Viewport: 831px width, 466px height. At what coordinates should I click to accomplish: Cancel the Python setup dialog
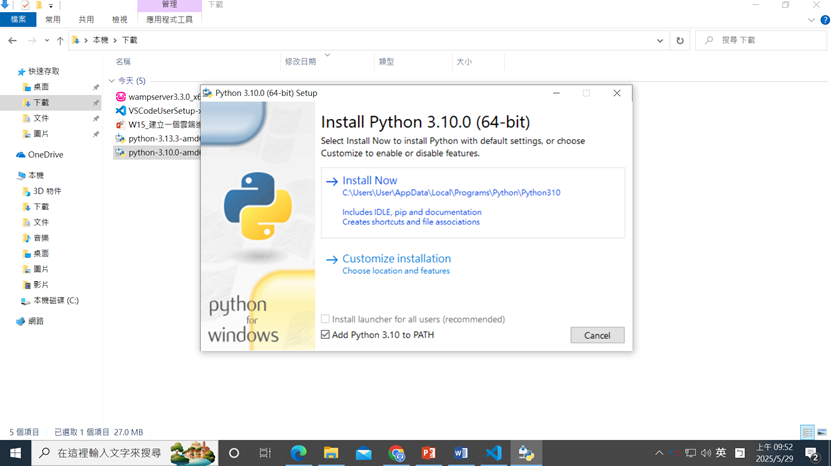pos(597,335)
